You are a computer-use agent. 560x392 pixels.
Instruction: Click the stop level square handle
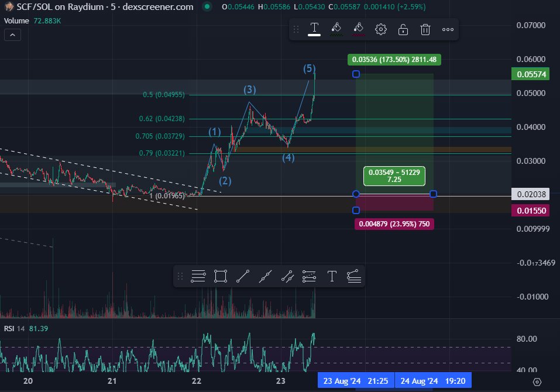click(356, 210)
